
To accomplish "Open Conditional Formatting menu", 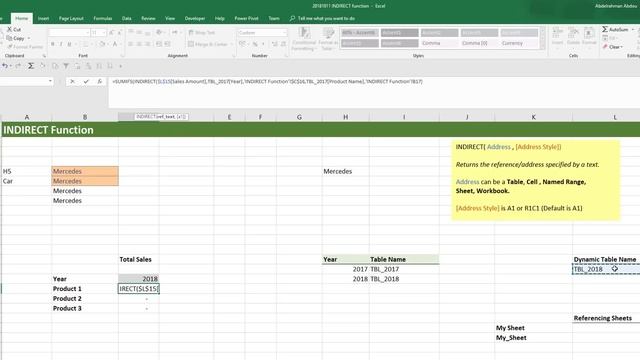I will [x=304, y=39].
